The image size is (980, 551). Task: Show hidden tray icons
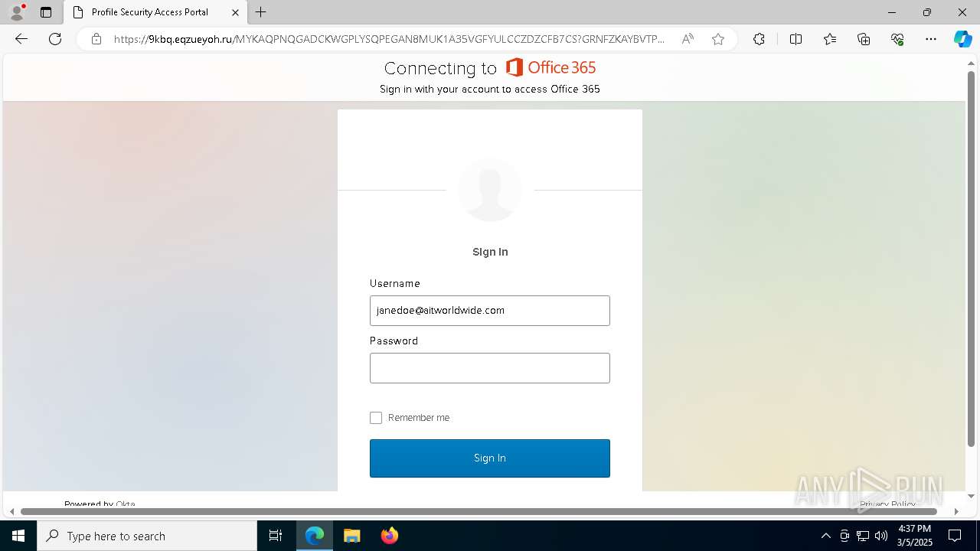tap(825, 536)
